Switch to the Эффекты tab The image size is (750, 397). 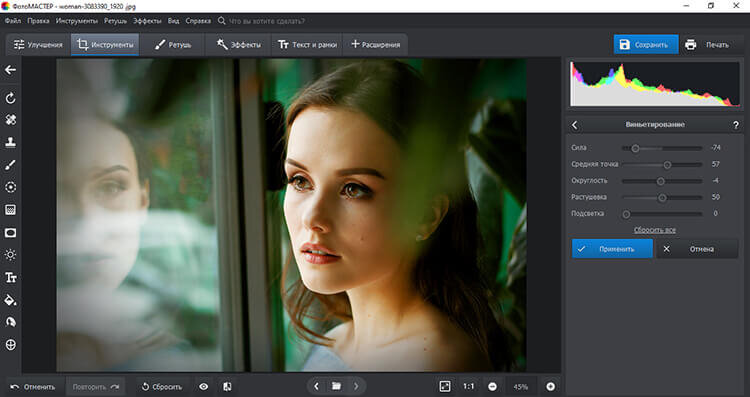point(238,44)
